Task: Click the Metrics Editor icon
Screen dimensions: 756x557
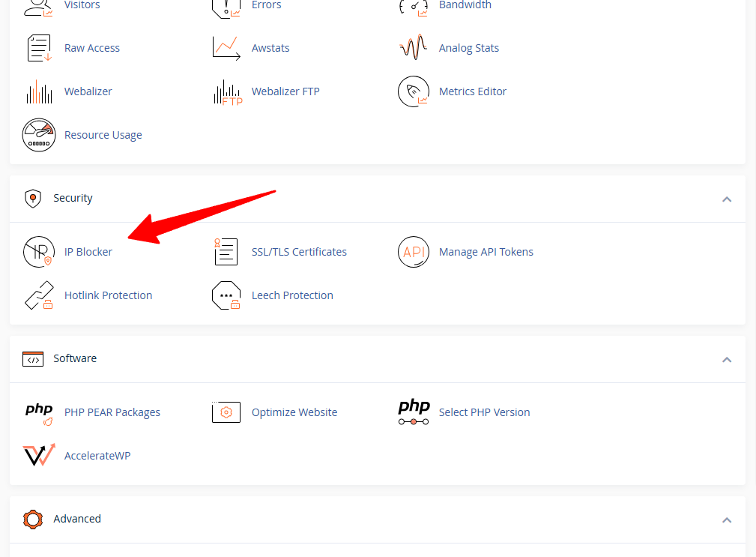Action: tap(413, 91)
